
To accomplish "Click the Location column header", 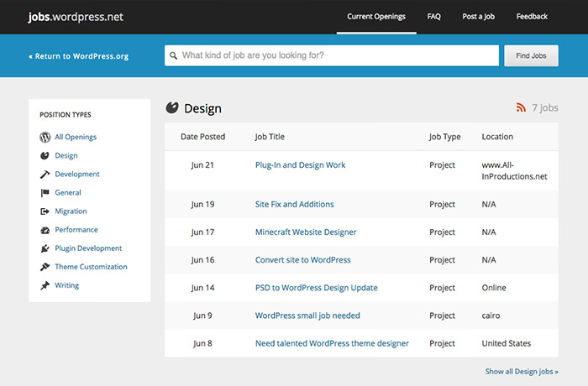I will (497, 137).
